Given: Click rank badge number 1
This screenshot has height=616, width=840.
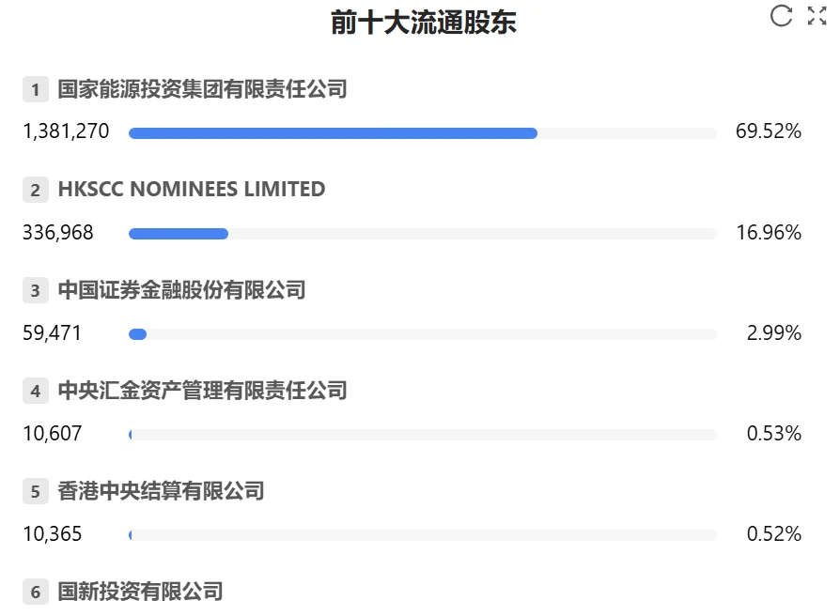Looking at the screenshot, I should pos(35,90).
